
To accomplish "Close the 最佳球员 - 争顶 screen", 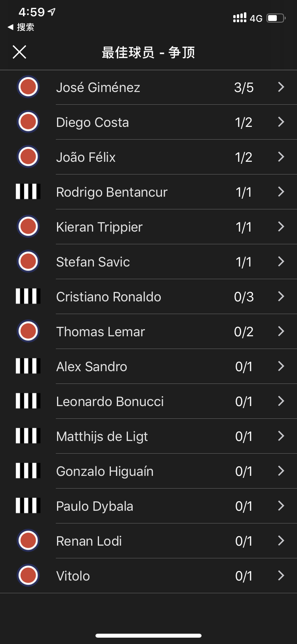I will (19, 52).
